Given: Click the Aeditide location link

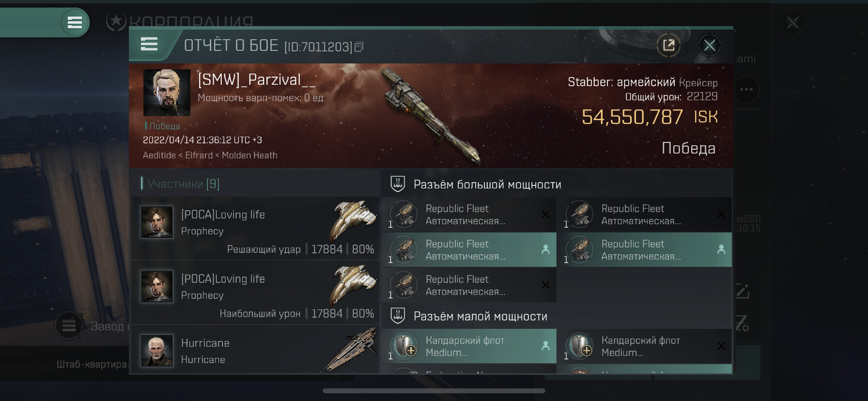Looking at the screenshot, I should tap(159, 155).
